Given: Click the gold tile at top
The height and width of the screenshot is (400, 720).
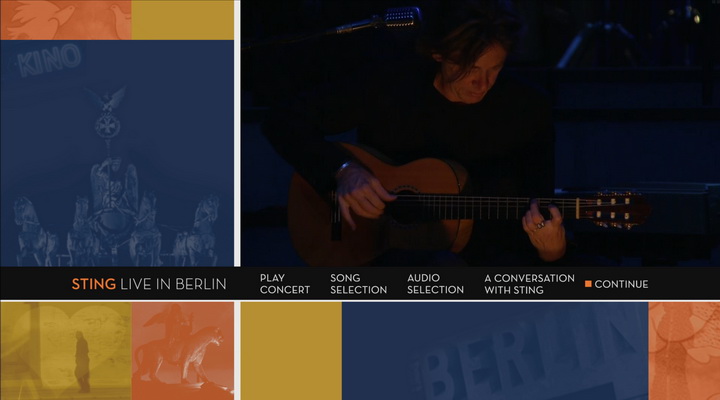Looking at the screenshot, I should pos(183,20).
